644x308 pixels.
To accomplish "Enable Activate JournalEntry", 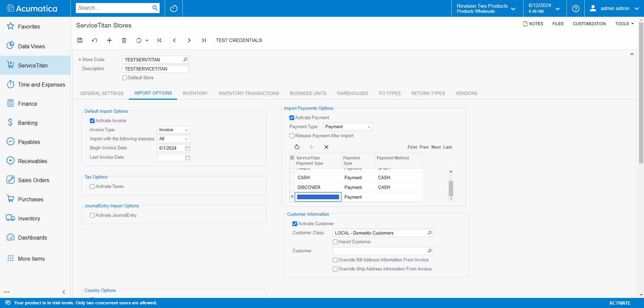I will (92, 215).
